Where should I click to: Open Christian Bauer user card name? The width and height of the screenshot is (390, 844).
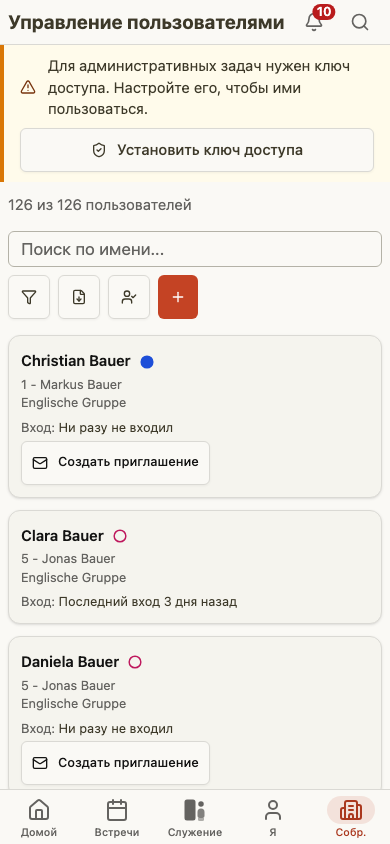[x=76, y=361]
